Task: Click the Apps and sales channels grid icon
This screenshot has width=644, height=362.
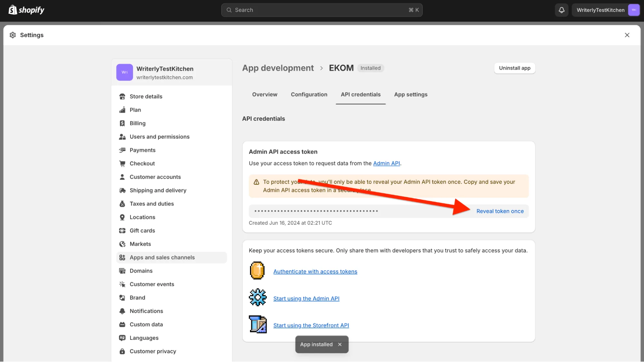Action: [x=122, y=258]
